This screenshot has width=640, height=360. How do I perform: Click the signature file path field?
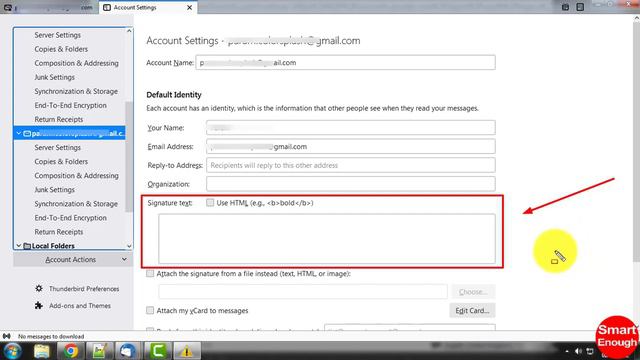tap(303, 292)
